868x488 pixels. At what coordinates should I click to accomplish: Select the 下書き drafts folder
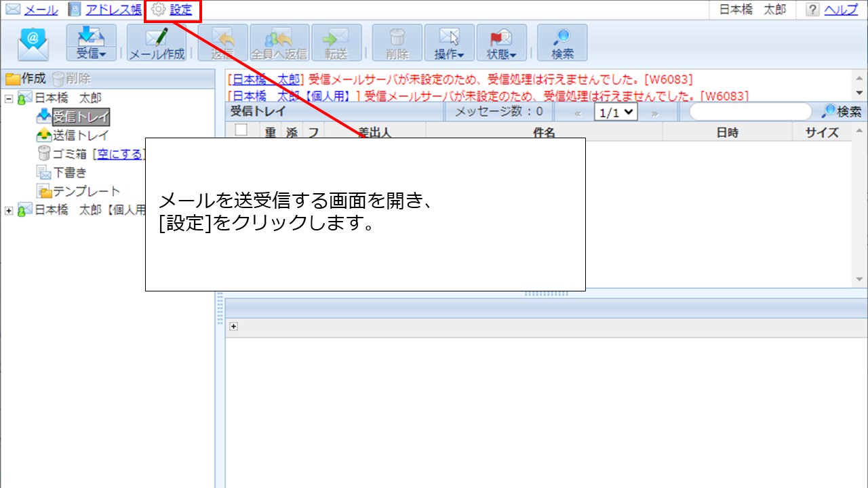pyautogui.click(x=71, y=173)
